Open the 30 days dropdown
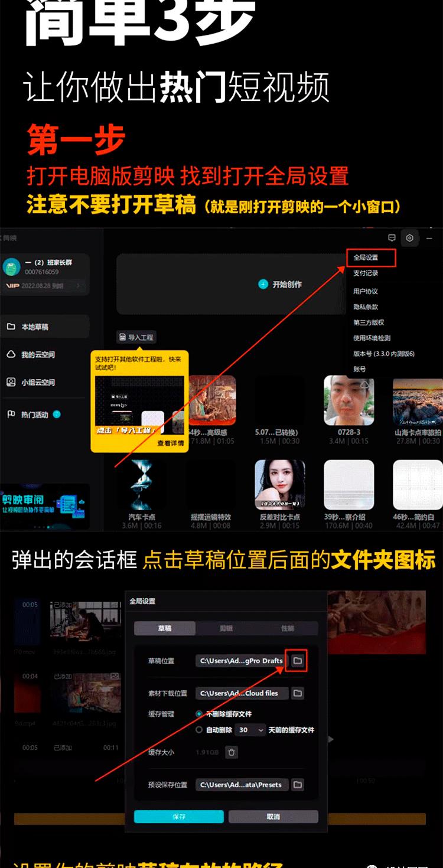This screenshot has width=443, height=868. 251,730
